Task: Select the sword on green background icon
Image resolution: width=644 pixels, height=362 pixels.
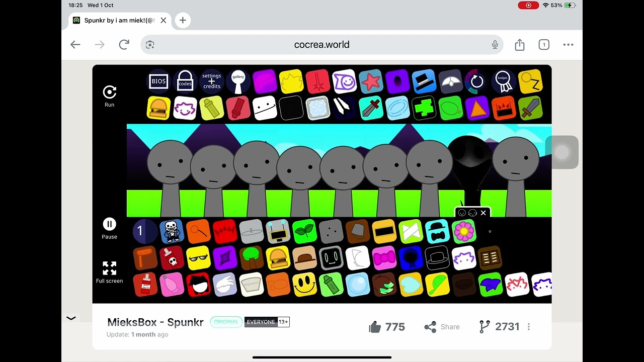Action: (x=530, y=108)
